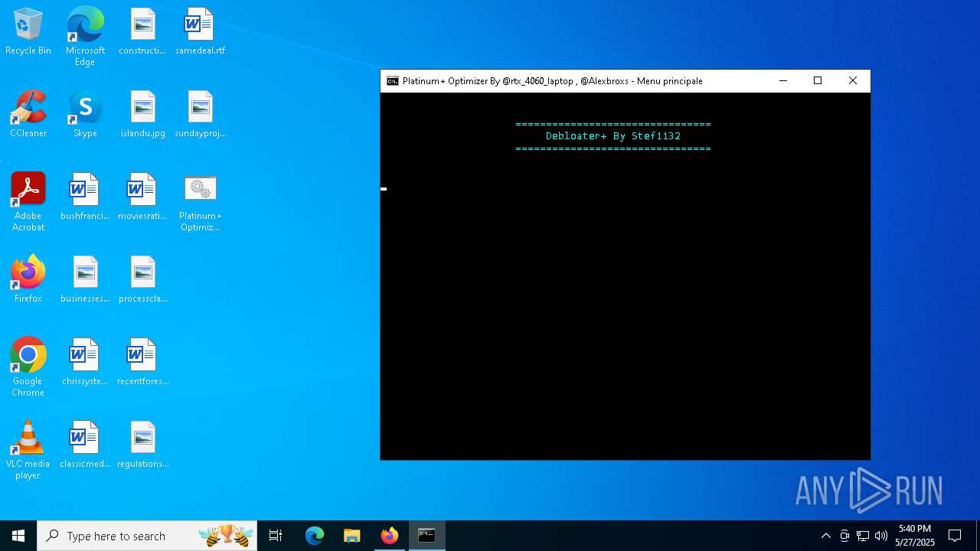Maximize the Platinum+ Optimizer console window

(818, 81)
